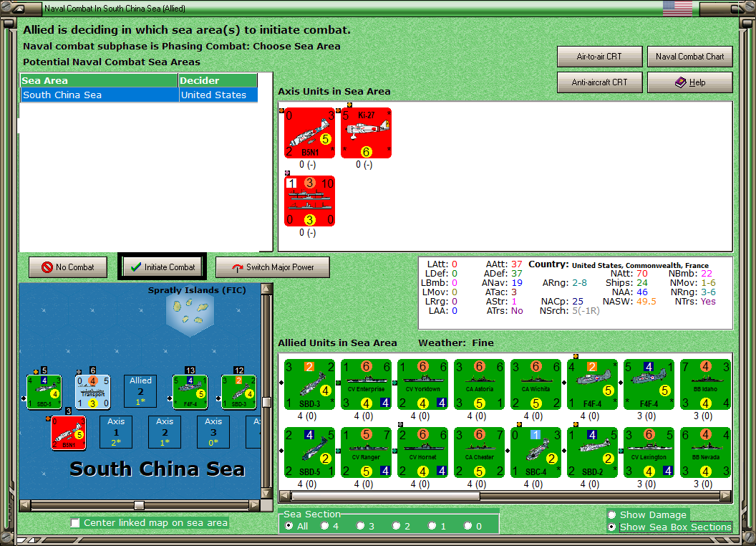Open the Naval Combat Chart
The width and height of the screenshot is (756, 546).
[689, 57]
